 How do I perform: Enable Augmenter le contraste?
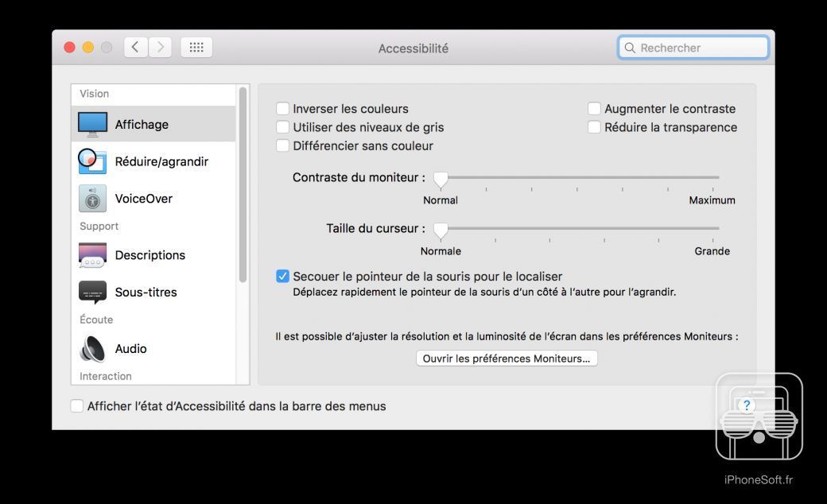(x=594, y=108)
